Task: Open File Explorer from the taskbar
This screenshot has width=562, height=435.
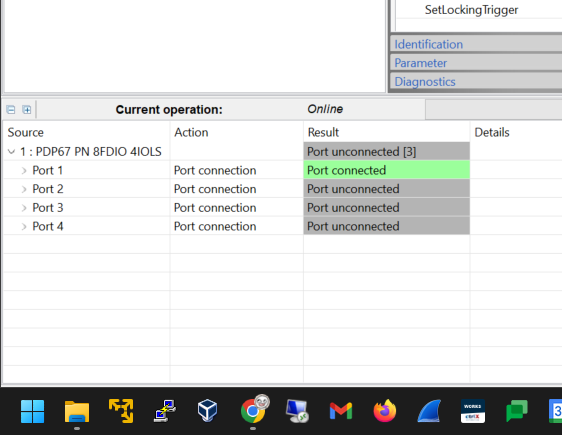Action: click(77, 411)
